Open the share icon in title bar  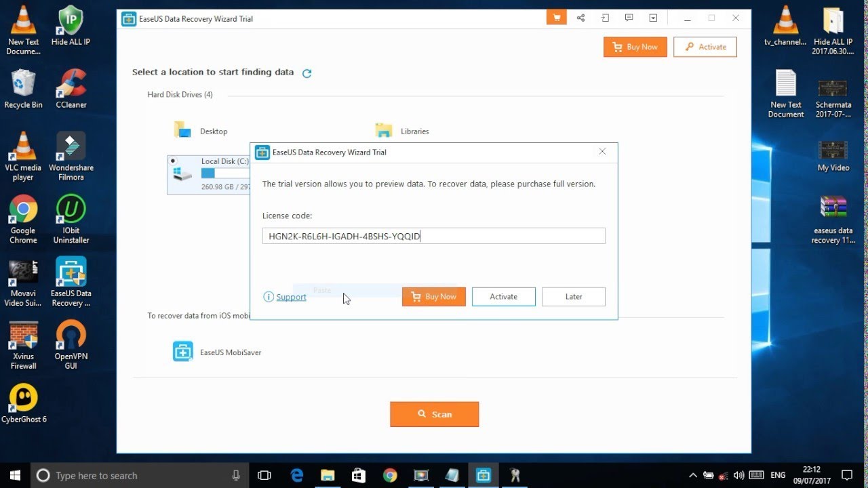point(580,18)
